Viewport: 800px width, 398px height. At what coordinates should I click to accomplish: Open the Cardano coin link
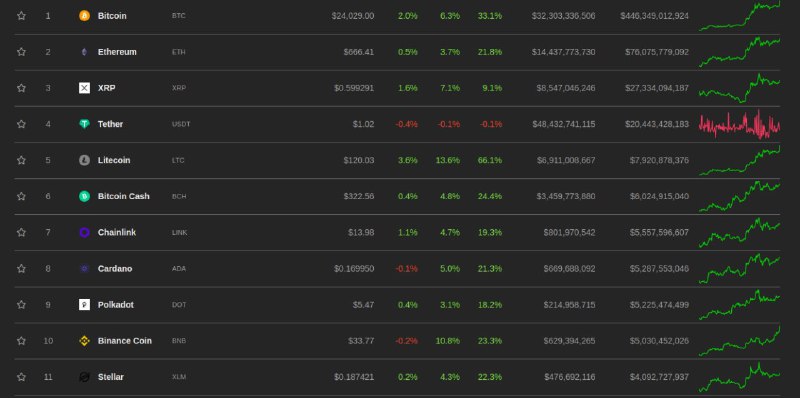click(x=115, y=269)
